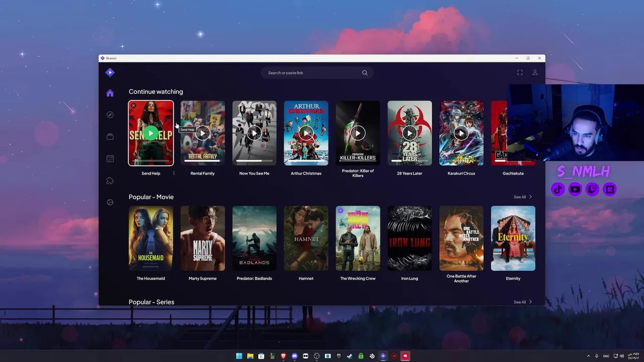The image size is (644, 362).
Task: Click the Popular - Series heading
Action: [x=151, y=302]
